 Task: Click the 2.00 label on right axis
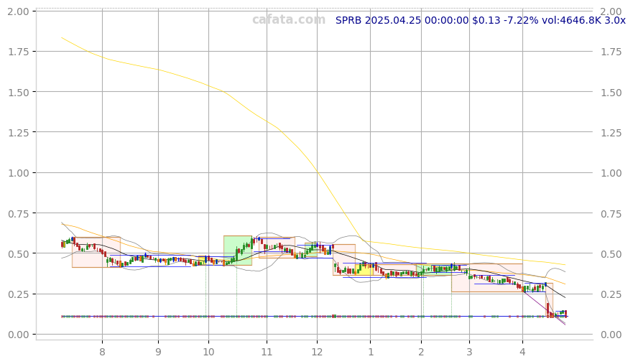pyautogui.click(x=611, y=11)
